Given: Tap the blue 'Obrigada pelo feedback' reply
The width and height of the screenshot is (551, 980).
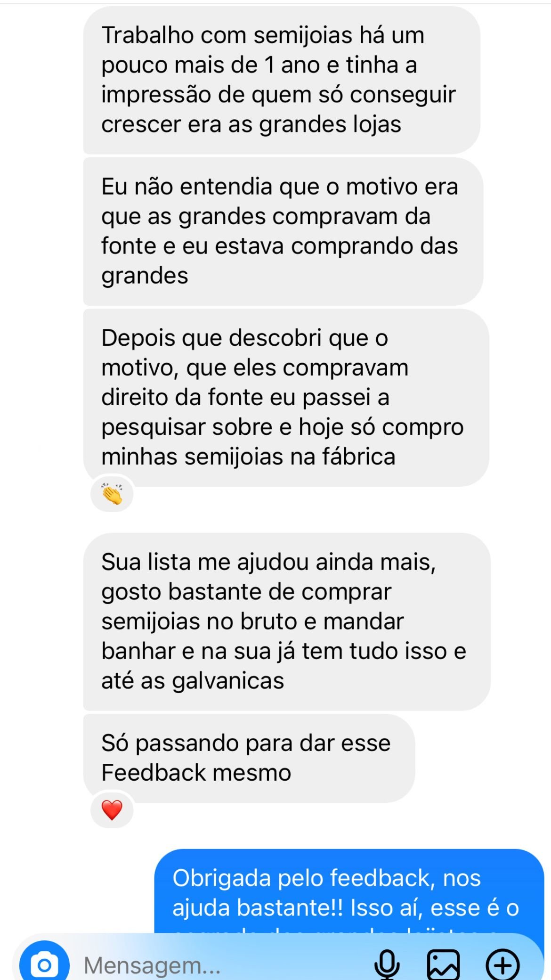Looking at the screenshot, I should click(x=348, y=893).
